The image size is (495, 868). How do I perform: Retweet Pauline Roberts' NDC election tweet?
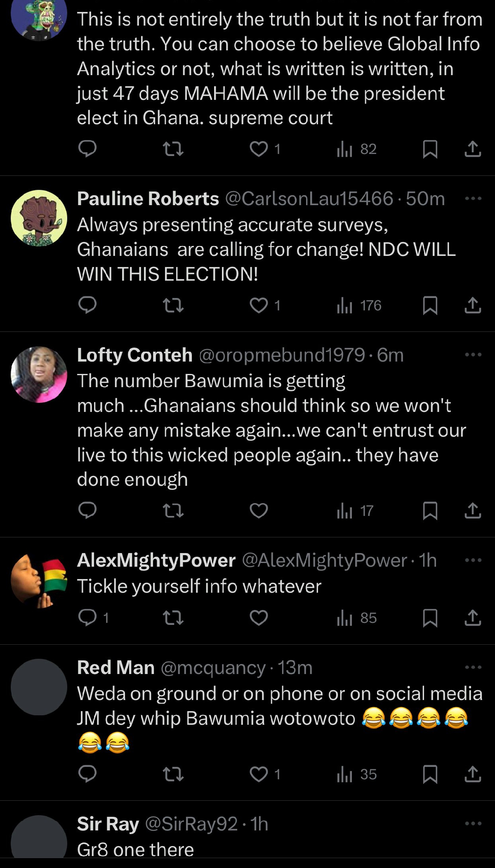click(173, 305)
